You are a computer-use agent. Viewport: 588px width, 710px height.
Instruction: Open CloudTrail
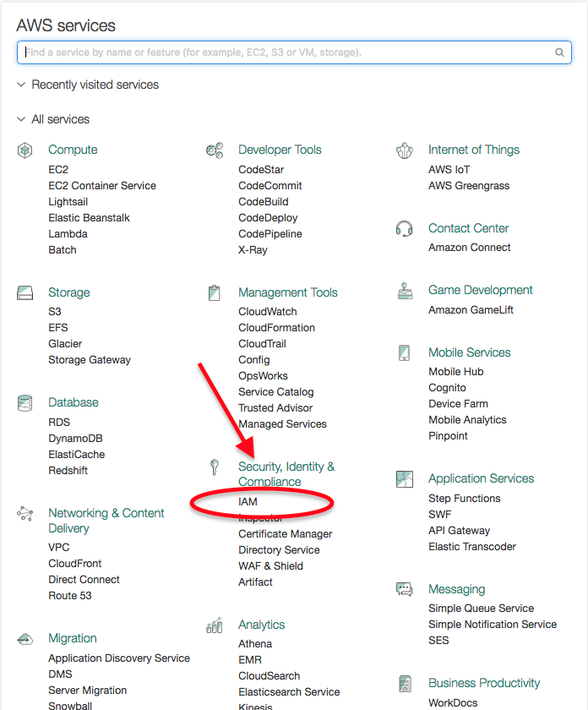262,344
